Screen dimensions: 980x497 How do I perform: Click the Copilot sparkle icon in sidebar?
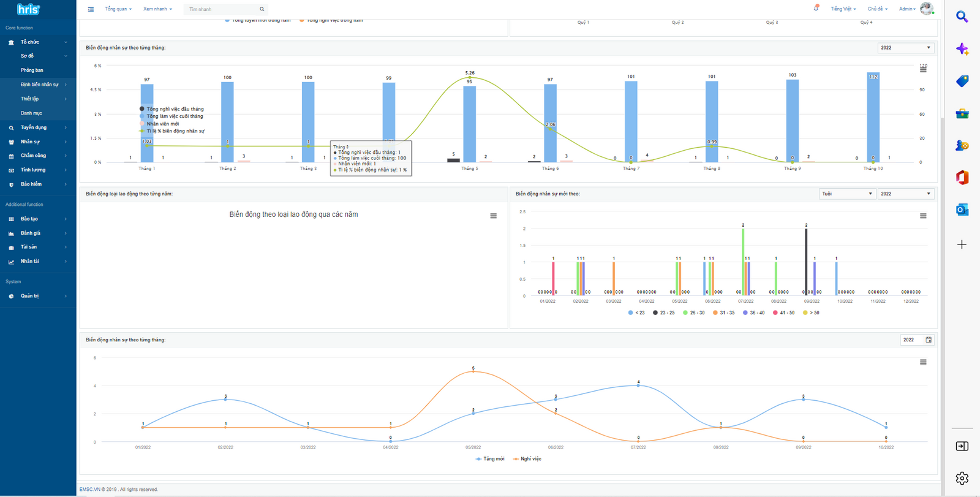click(962, 50)
